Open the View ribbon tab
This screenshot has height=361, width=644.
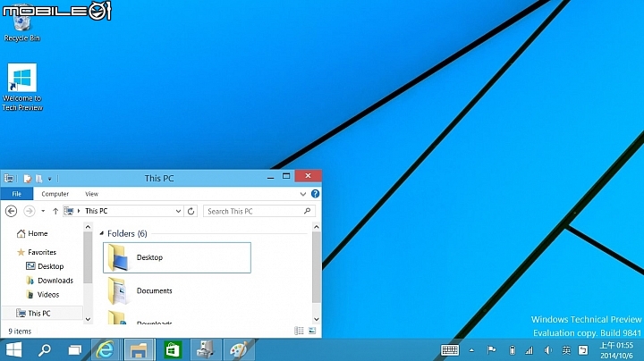click(x=91, y=194)
